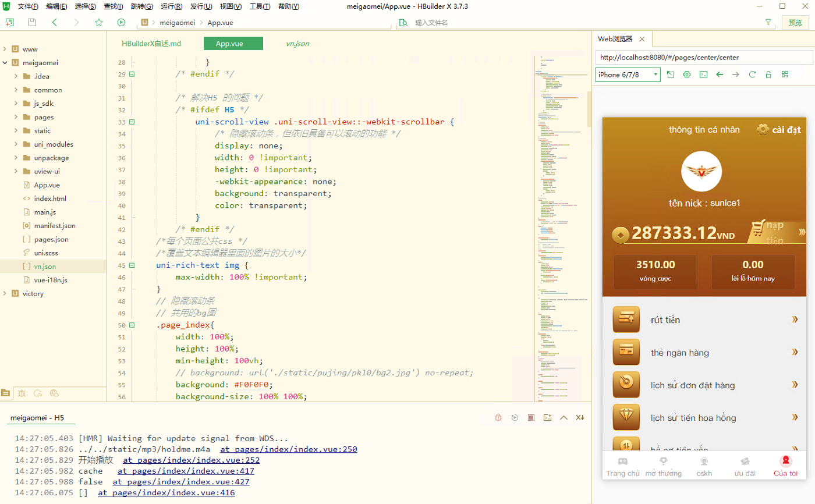Click the bookmark star icon in the toolbar
Screen dimensions: 815x504
pyautogui.click(x=99, y=23)
